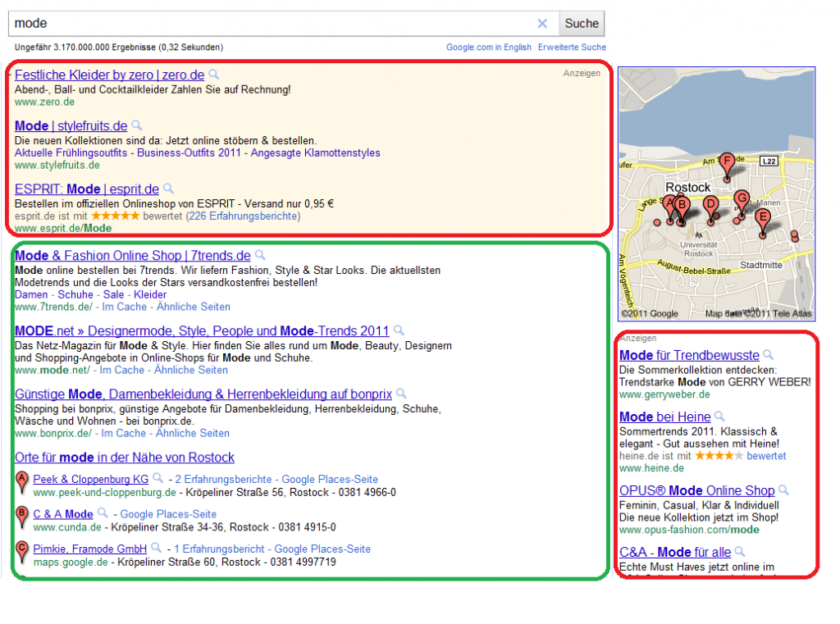Image resolution: width=840 pixels, height=624 pixels.
Task: Open Günstige Mode bonprix result title
Action: pos(203,394)
